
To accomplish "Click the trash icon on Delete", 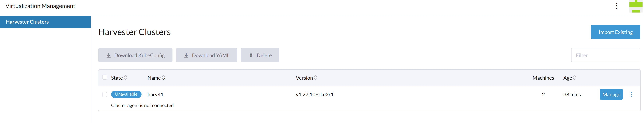I will [251, 55].
